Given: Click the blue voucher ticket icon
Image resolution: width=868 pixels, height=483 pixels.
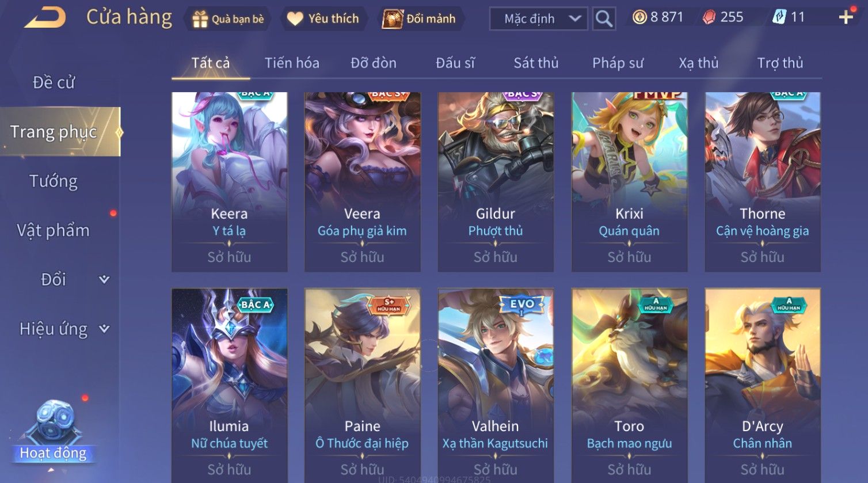Looking at the screenshot, I should tap(779, 17).
